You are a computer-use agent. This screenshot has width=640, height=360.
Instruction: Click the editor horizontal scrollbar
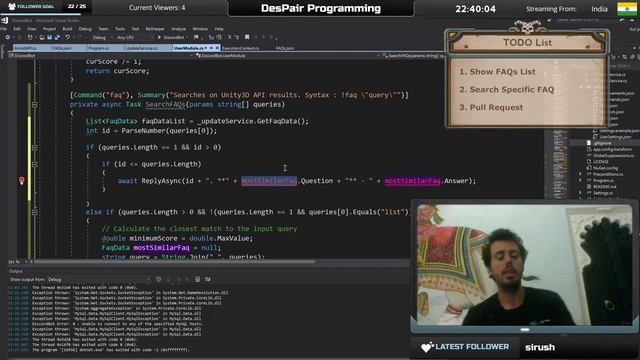pyautogui.click(x=176, y=262)
